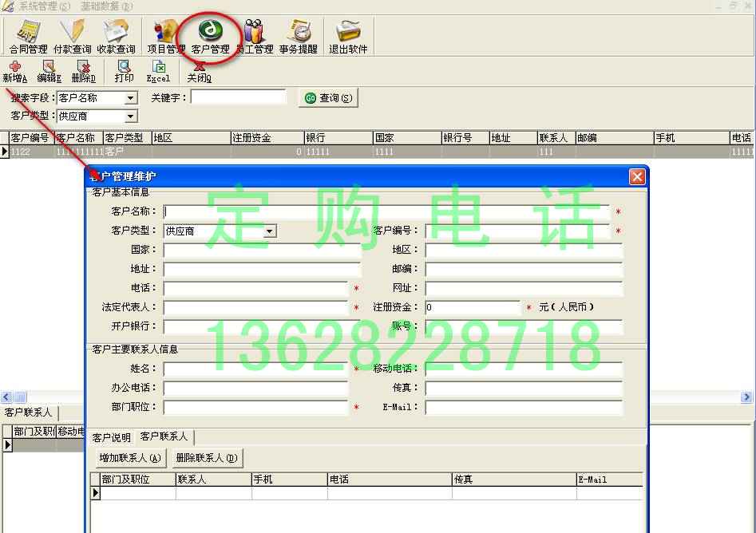Open 合同管理 contract management icon
756x533 pixels.
29,38
